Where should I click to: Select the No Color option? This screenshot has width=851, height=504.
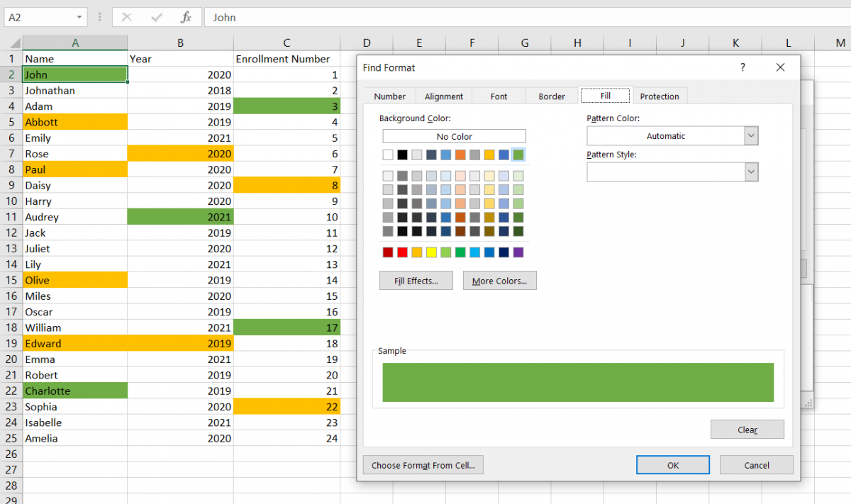[454, 137]
